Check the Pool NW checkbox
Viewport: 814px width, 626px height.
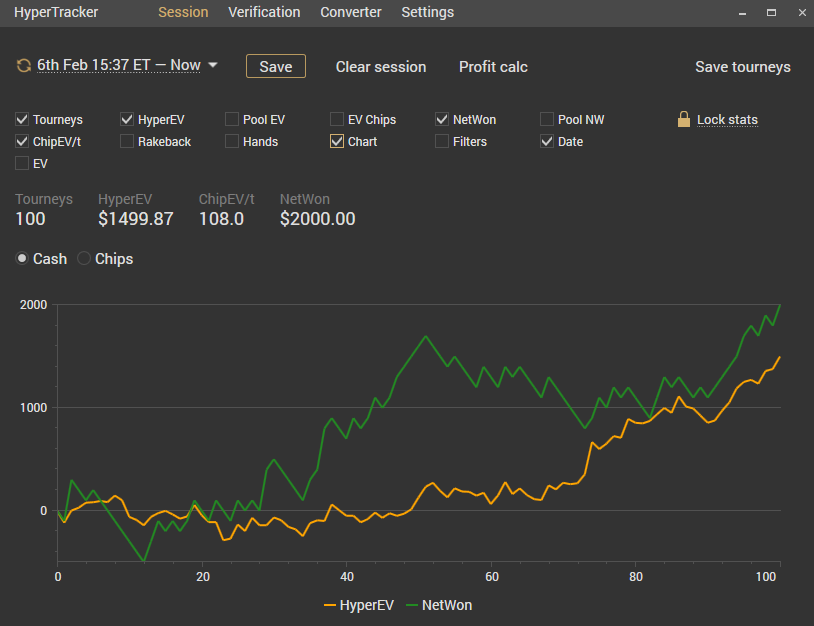(x=547, y=119)
